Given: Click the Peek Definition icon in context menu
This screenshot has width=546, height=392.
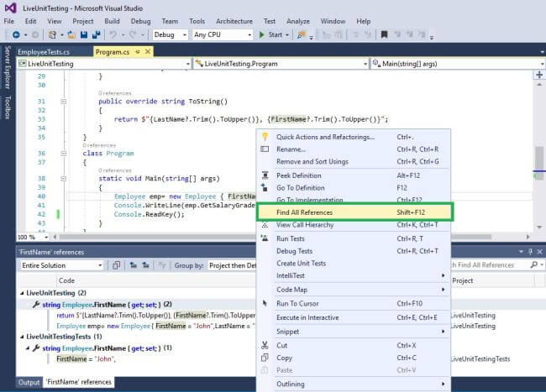Looking at the screenshot, I should tap(265, 175).
